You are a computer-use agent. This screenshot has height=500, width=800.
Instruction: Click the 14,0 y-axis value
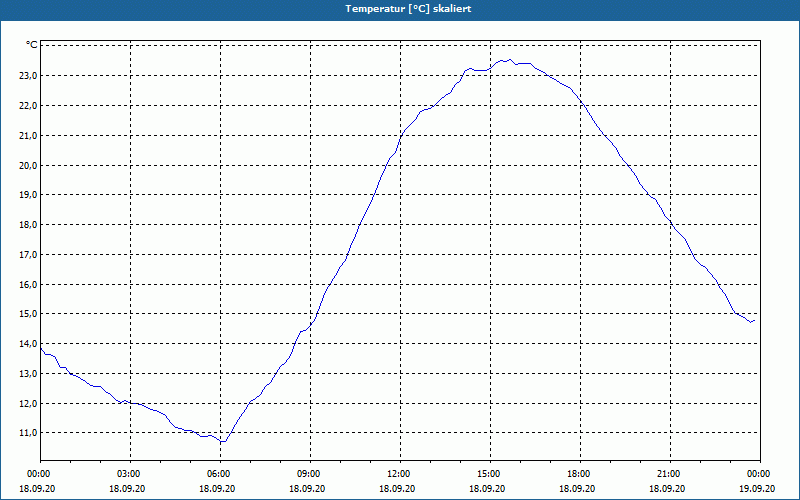(28, 344)
